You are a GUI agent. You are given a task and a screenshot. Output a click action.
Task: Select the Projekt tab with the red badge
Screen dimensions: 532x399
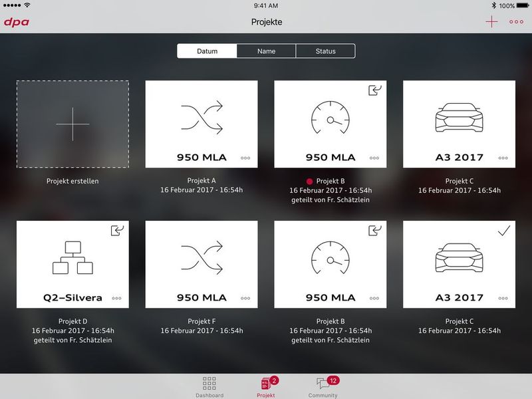pyautogui.click(x=266, y=387)
